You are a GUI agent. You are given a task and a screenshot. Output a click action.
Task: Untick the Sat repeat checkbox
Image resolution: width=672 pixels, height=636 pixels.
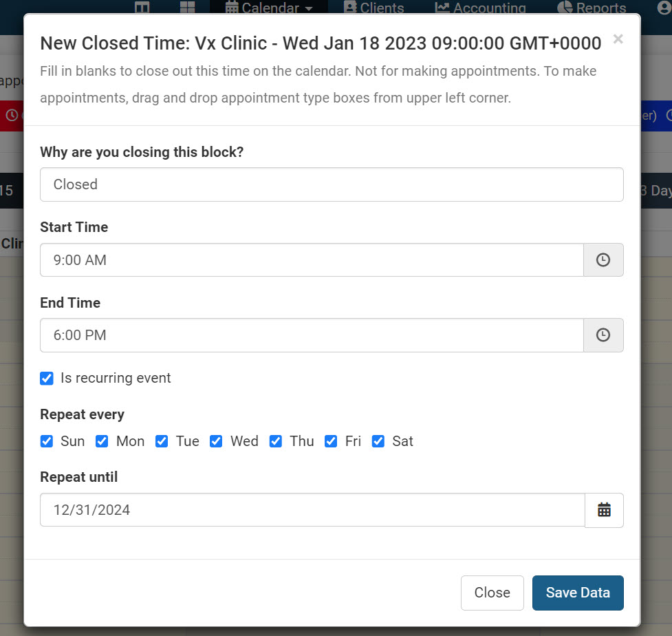point(378,441)
